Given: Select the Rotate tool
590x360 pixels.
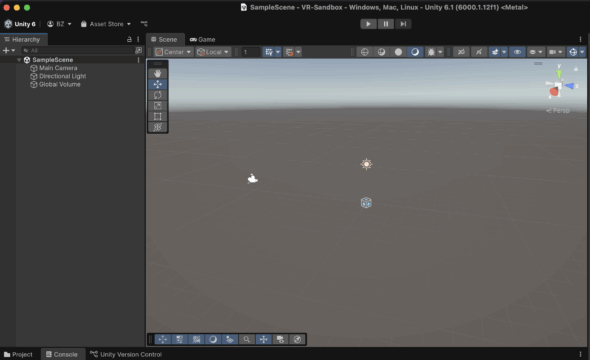Looking at the screenshot, I should 157,95.
